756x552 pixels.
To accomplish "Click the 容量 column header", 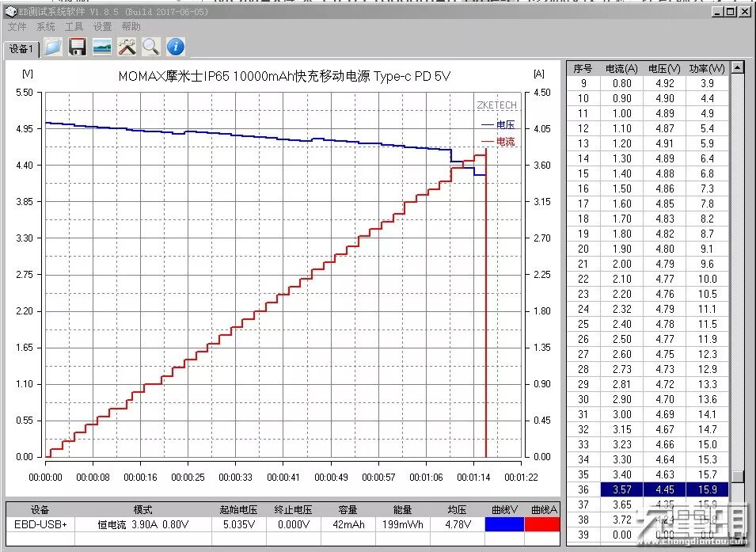I will point(348,509).
